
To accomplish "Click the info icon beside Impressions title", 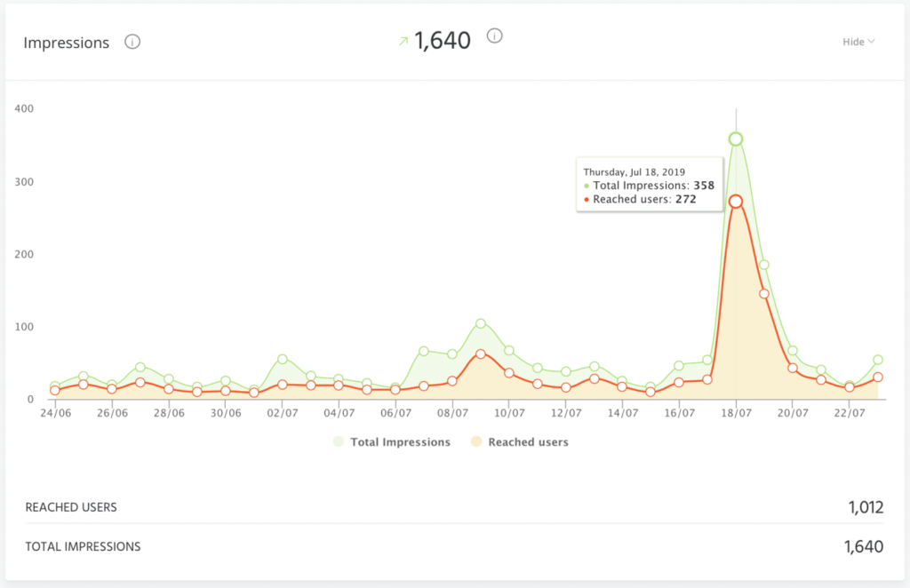I will point(132,42).
